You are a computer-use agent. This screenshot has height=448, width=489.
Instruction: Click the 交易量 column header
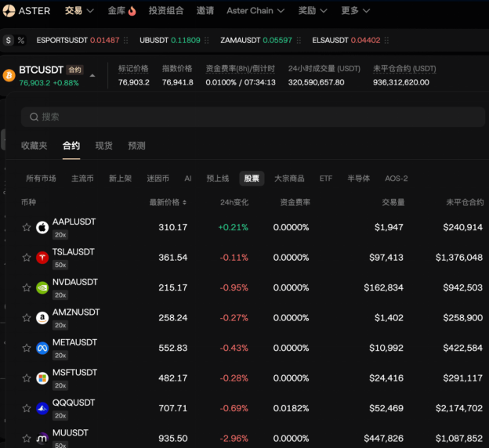pos(393,203)
